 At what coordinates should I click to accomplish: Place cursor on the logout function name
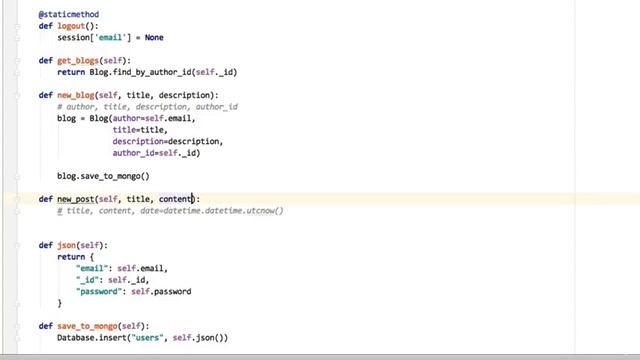click(71, 26)
